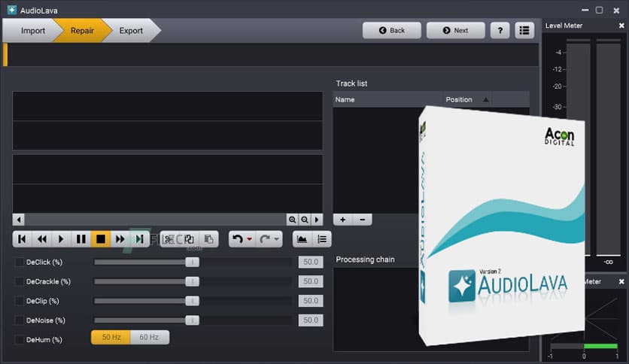Open help with the question mark button
The width and height of the screenshot is (629, 364).
500,31
